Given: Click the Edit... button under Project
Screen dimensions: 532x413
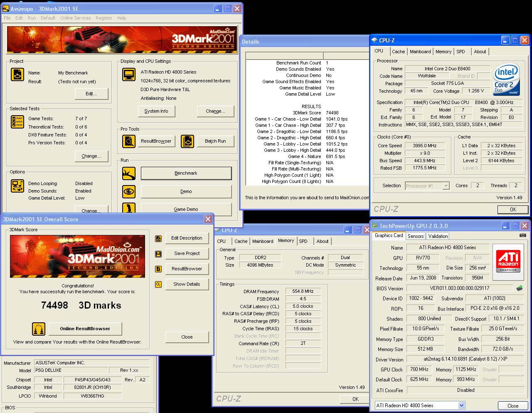Looking at the screenshot, I should [91, 94].
